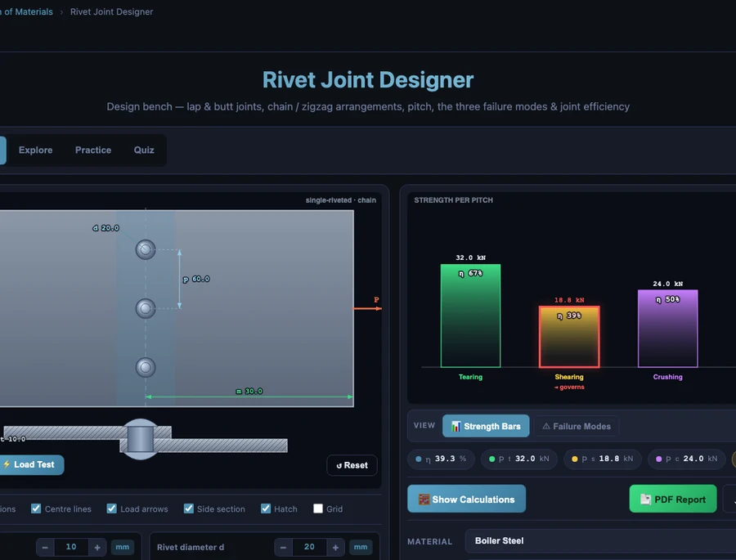This screenshot has width=736, height=560.
Task: Run the Load Test
Action: pyautogui.click(x=31, y=464)
